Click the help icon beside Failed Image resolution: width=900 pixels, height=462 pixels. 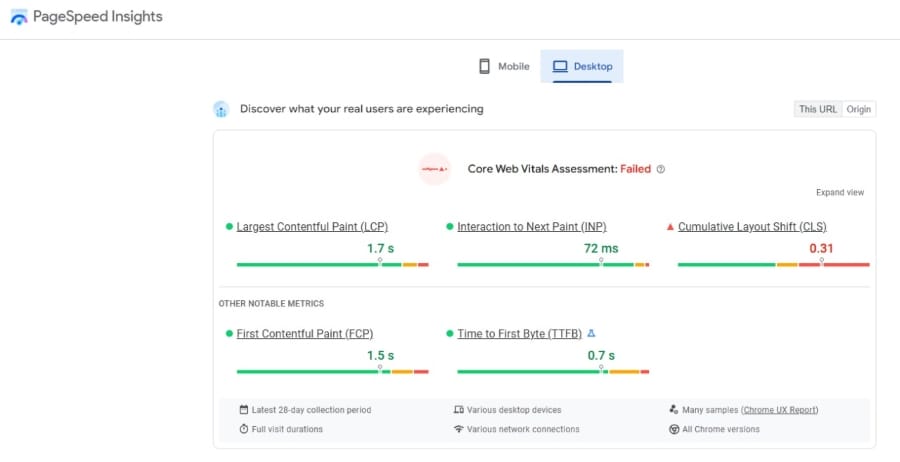(x=660, y=169)
